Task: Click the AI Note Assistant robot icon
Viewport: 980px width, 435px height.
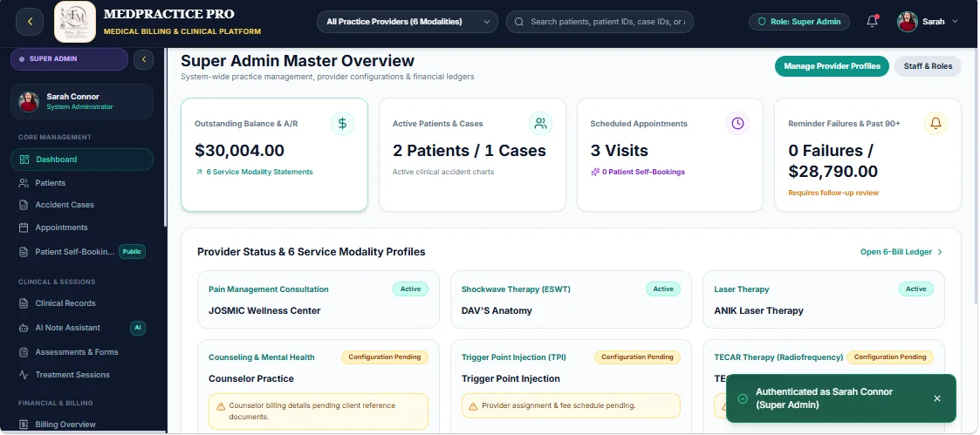Action: (24, 328)
